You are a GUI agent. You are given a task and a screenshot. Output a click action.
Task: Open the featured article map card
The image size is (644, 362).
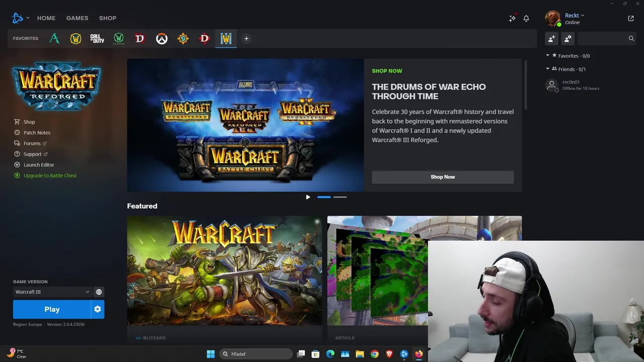coord(377,270)
